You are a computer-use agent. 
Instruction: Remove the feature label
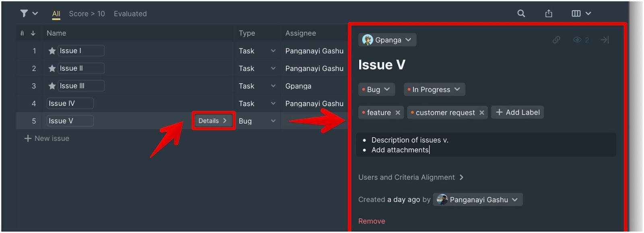[398, 112]
